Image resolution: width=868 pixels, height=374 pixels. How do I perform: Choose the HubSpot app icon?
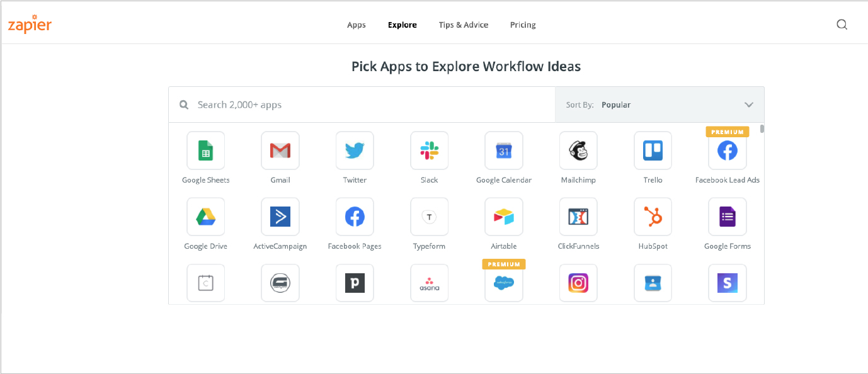coord(653,217)
